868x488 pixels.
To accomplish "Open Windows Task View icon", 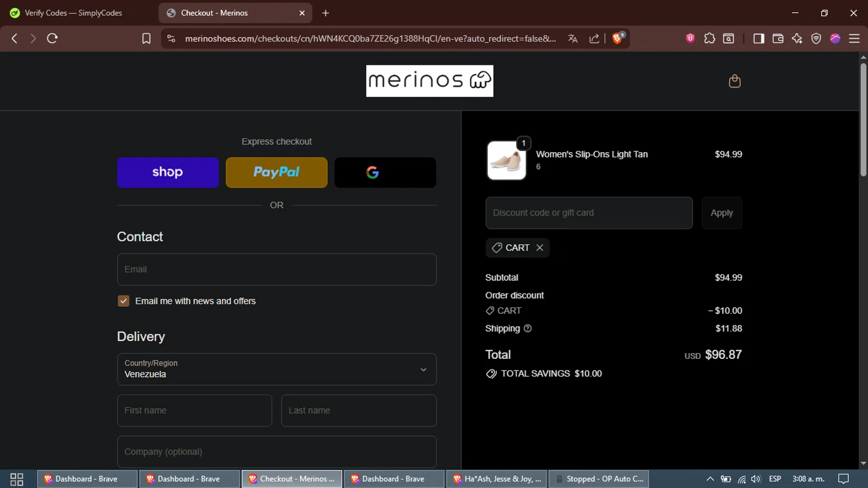I will [17, 479].
